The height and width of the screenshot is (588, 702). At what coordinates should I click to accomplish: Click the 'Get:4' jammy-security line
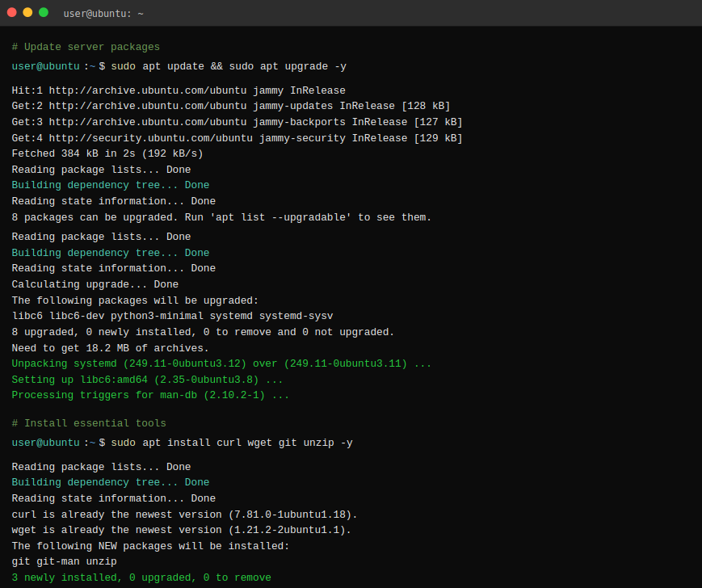237,138
